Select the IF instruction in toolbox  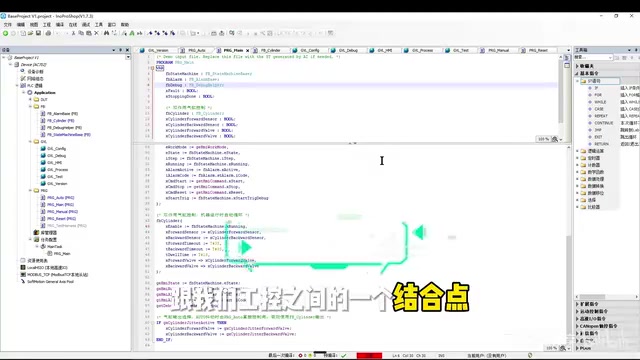click(x=596, y=88)
